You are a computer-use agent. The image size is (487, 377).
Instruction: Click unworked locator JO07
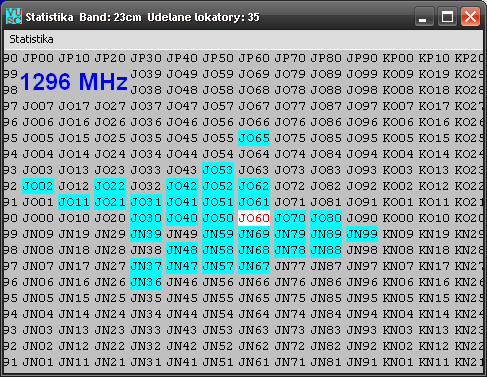pos(38,106)
